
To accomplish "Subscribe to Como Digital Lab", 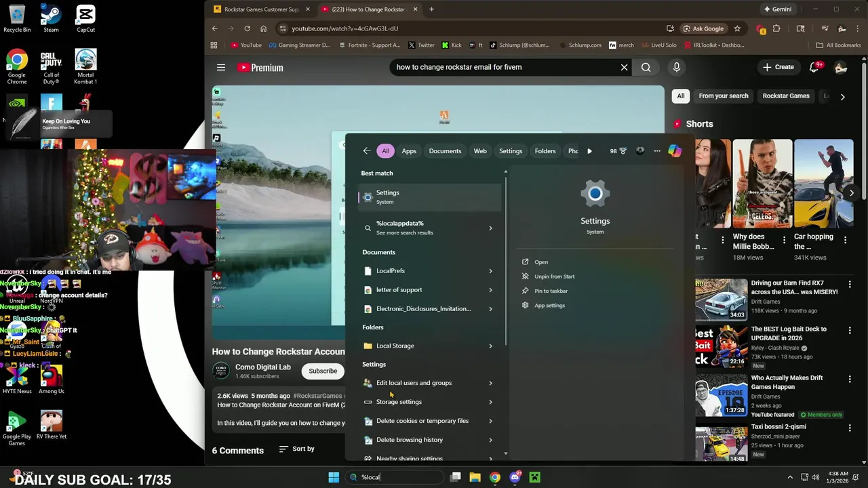I will coord(323,371).
